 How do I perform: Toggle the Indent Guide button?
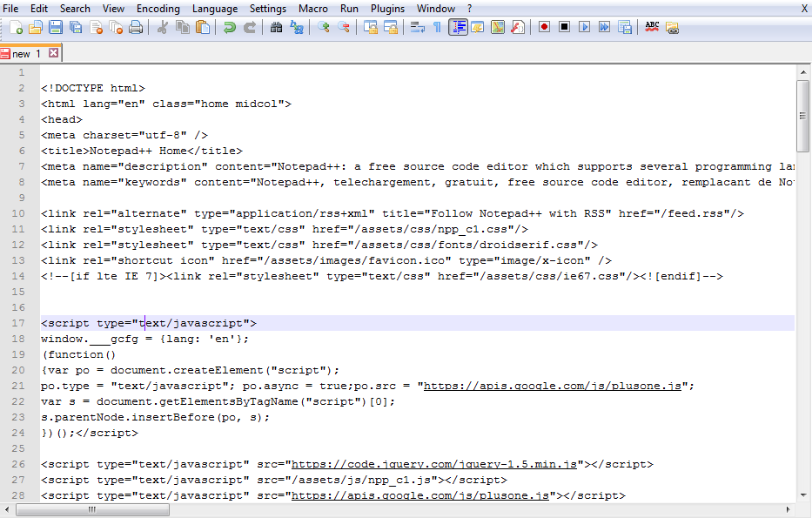[x=458, y=27]
